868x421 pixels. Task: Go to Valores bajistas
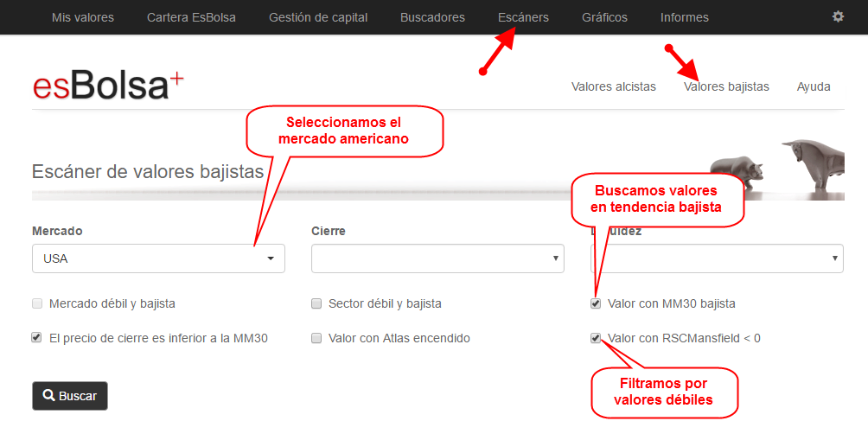pos(726,86)
